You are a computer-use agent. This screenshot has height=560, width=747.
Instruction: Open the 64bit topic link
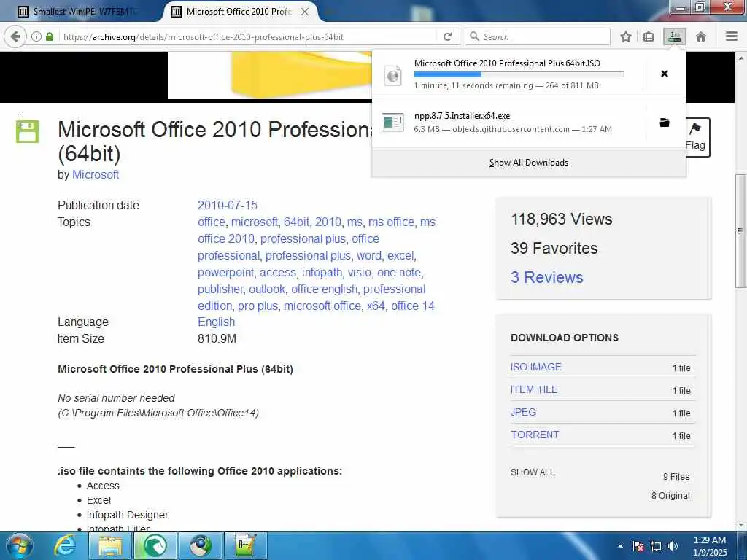pos(296,222)
